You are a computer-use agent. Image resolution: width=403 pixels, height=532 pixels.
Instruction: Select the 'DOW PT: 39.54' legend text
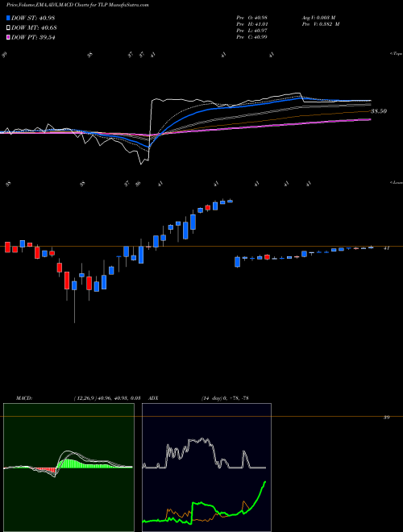[x=33, y=37]
